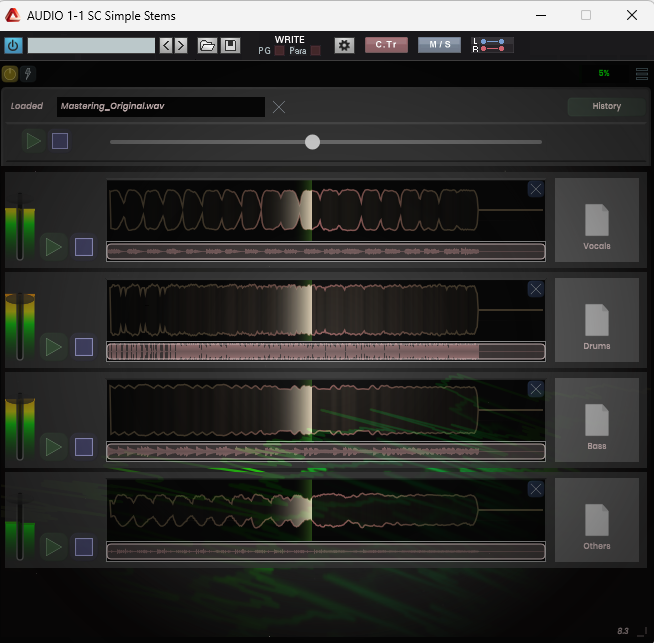Click the Mastering_Original.wav file field

pos(161,107)
